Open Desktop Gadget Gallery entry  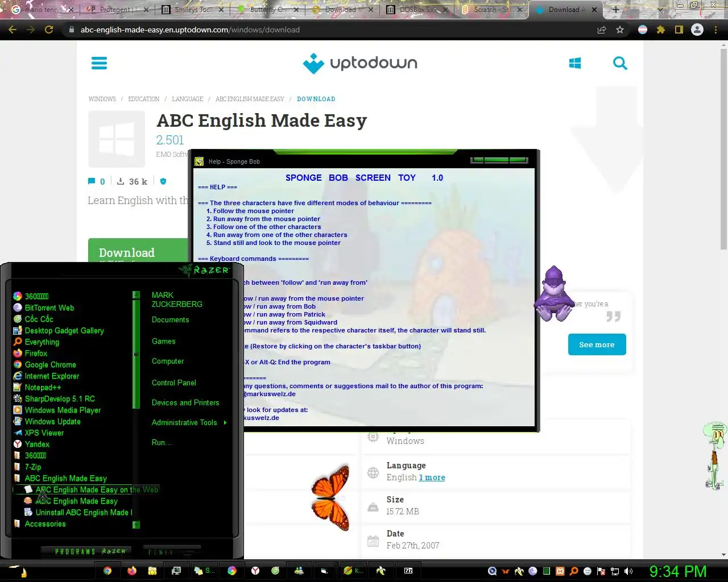pos(64,330)
